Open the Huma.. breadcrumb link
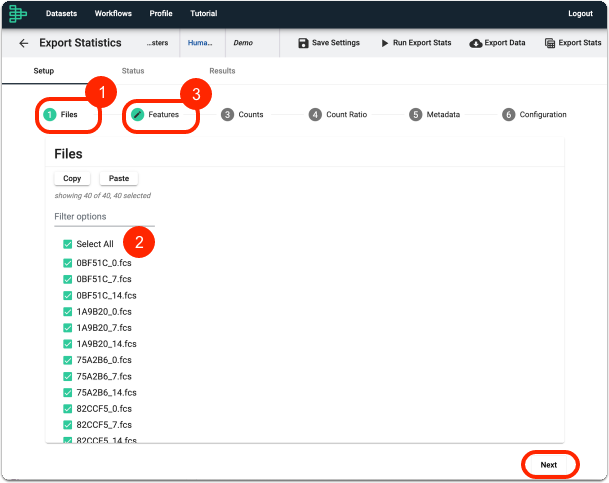Screen dimensions: 609x483 200,43
